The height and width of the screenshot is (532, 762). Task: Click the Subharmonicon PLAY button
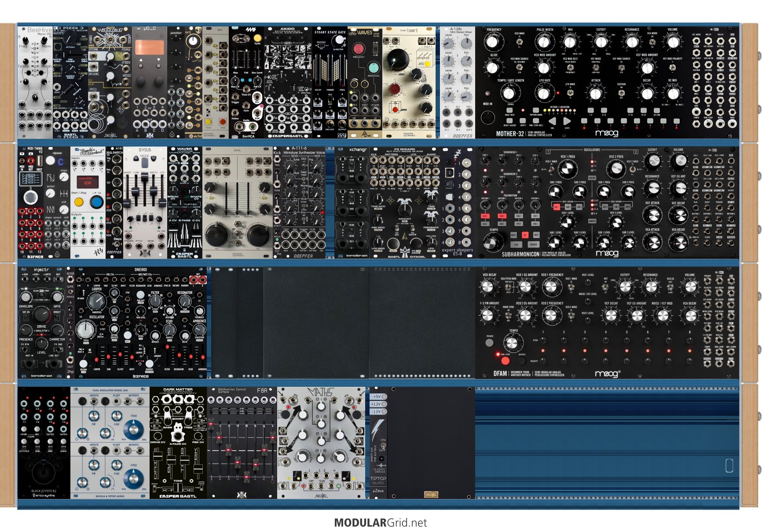516,244
